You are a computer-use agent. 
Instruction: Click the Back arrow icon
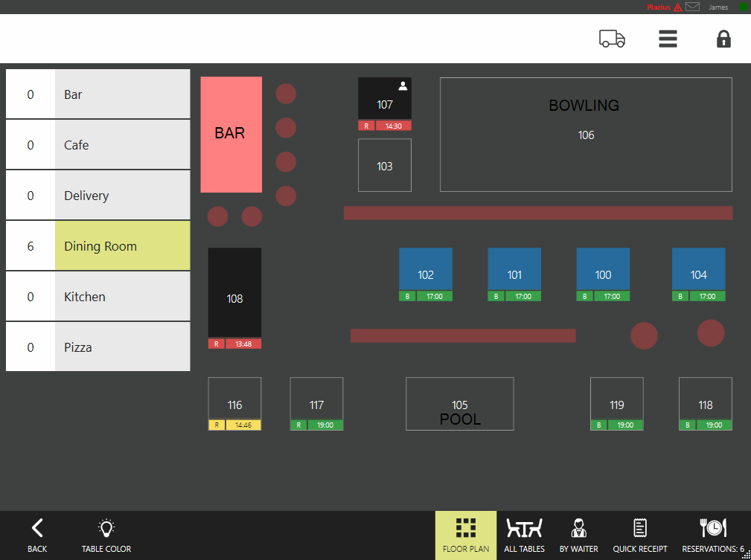click(37, 535)
